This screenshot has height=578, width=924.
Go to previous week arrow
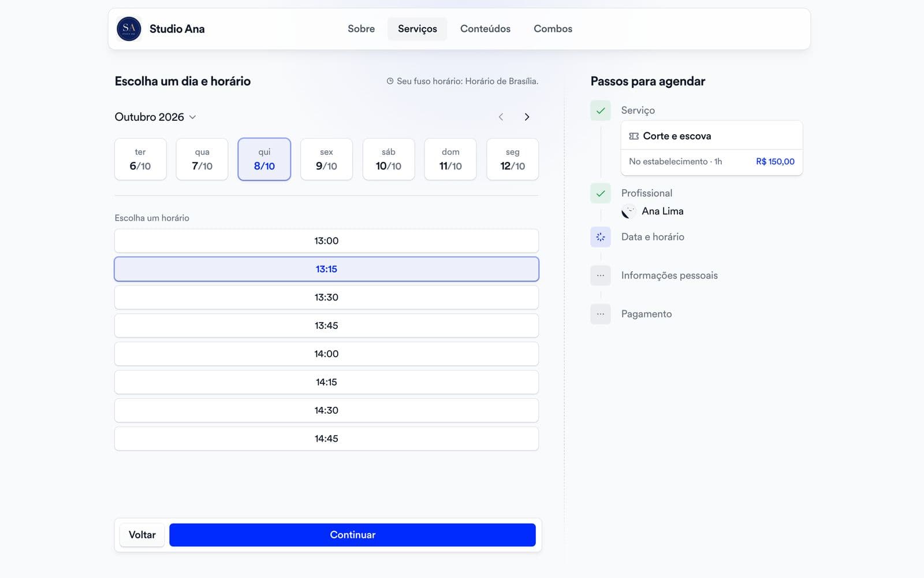(x=501, y=117)
